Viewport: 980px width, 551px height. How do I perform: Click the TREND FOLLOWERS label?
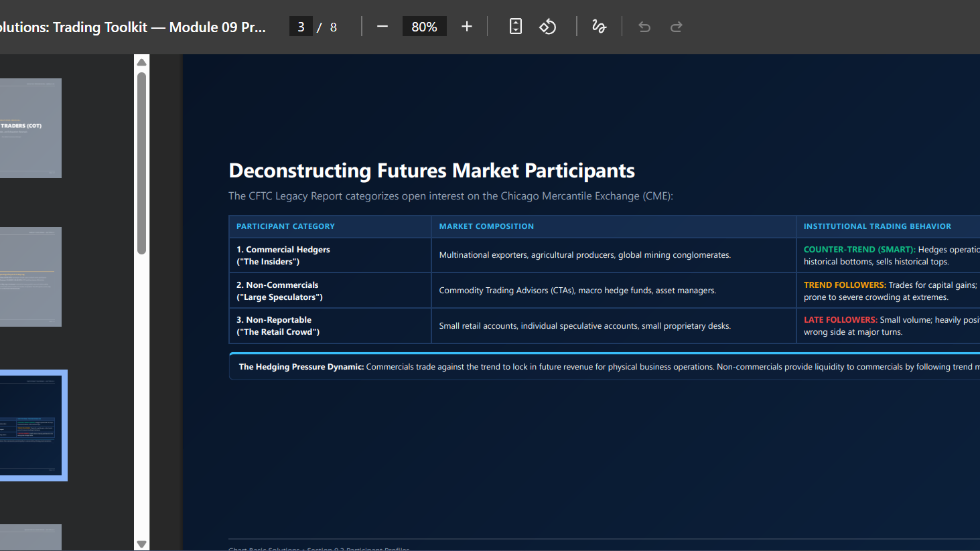click(x=845, y=285)
